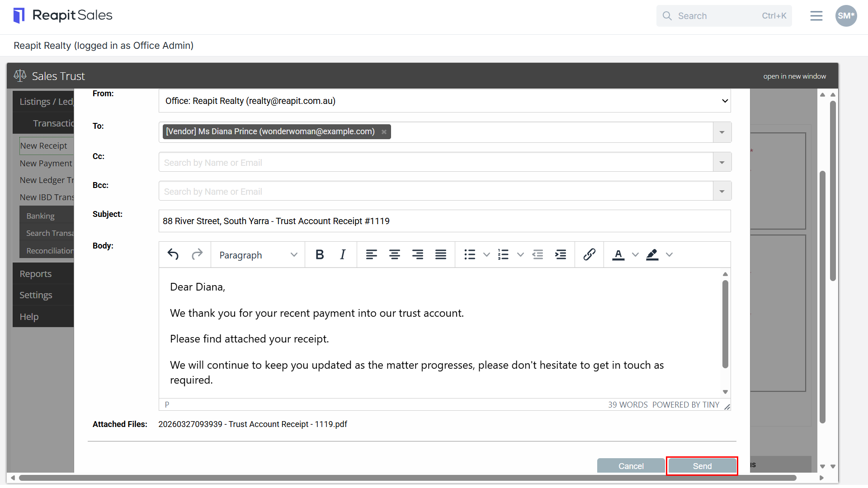Toggle bold formatting in body editor
Viewport: 868px width, 488px height.
(320, 255)
